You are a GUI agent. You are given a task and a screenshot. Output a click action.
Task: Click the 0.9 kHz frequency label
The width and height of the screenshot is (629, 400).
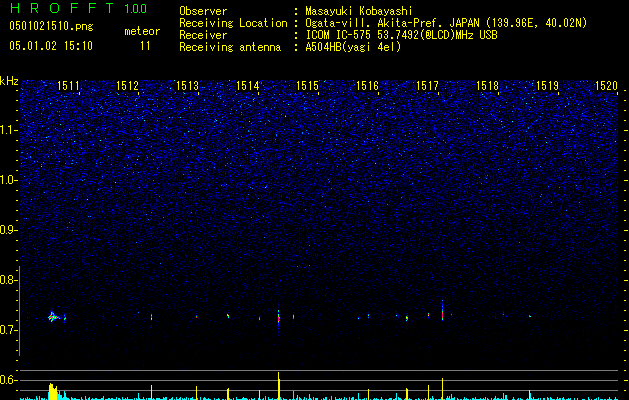point(8,230)
